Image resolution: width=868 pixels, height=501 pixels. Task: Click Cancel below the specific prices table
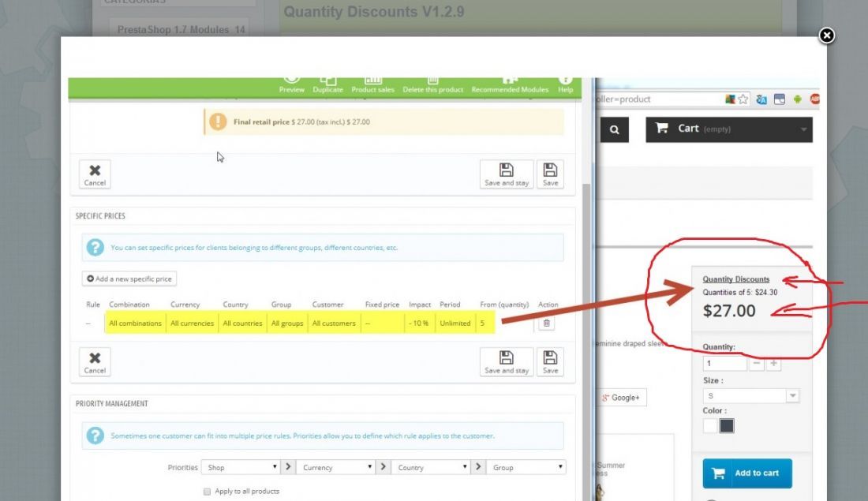point(95,362)
